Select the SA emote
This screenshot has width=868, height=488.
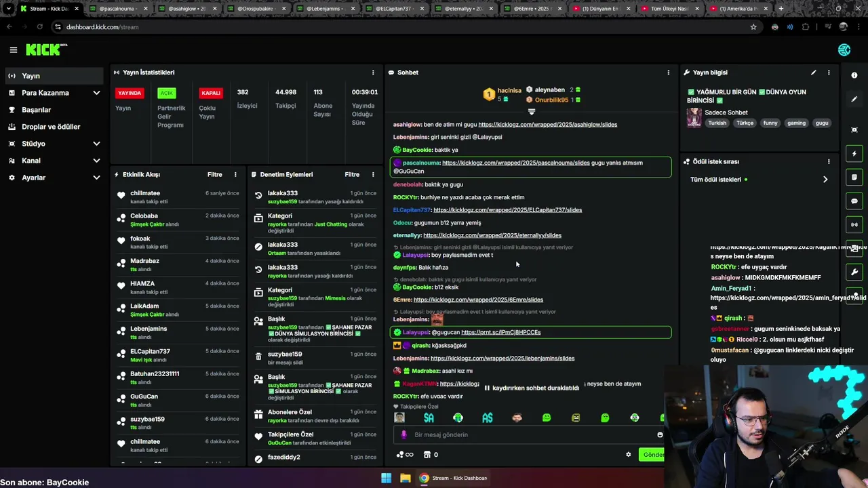click(x=429, y=418)
